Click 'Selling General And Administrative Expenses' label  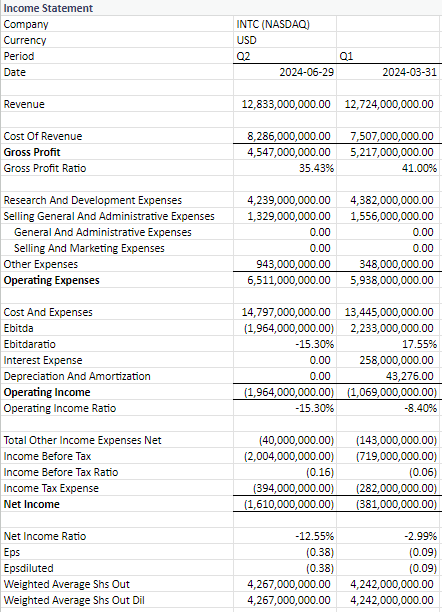coord(109,216)
